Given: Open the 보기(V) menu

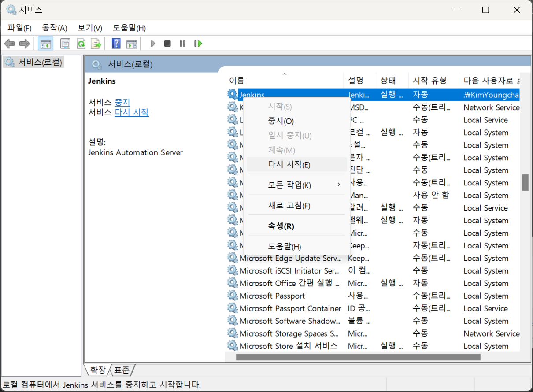Looking at the screenshot, I should click(90, 28).
